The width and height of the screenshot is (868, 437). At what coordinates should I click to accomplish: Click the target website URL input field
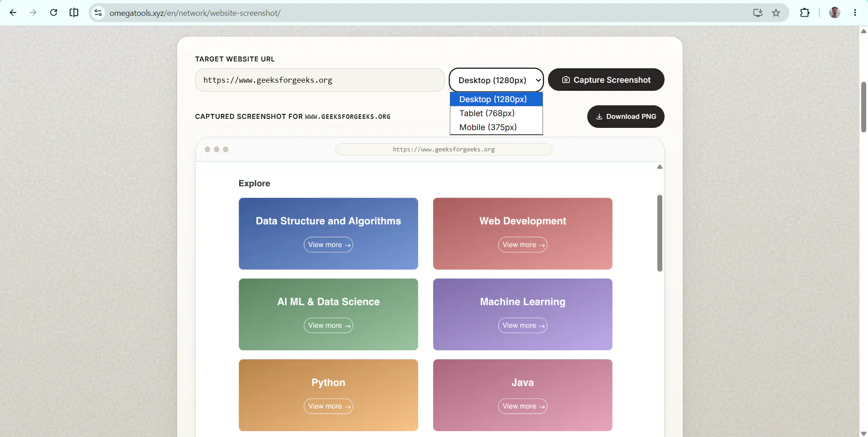point(320,80)
